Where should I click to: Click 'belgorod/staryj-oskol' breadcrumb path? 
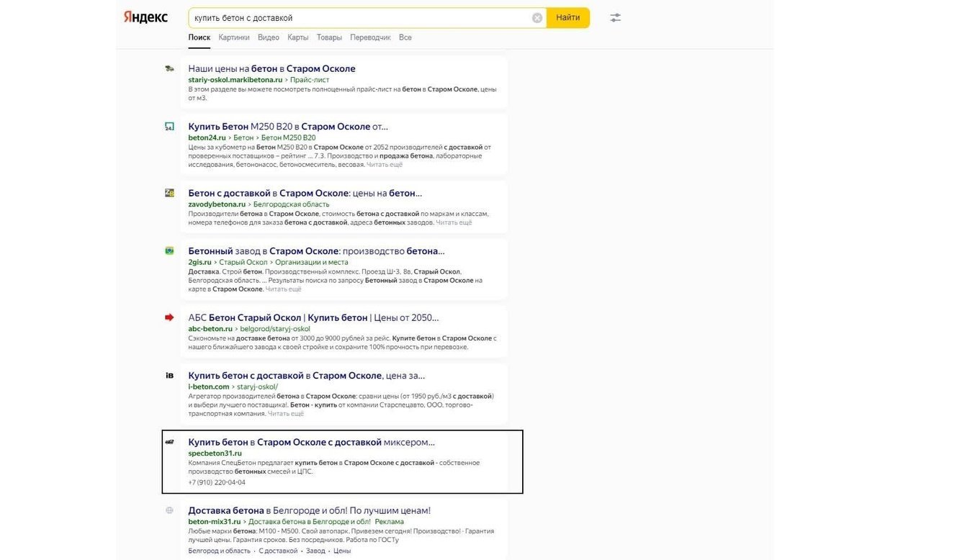tap(275, 329)
